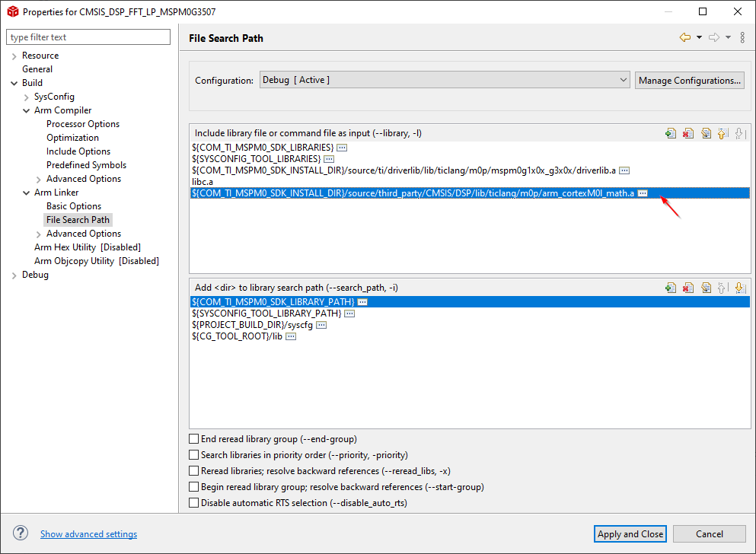Viewport: 756px width, 554px height.
Task: Open the Configuration dropdown
Action: pyautogui.click(x=445, y=80)
